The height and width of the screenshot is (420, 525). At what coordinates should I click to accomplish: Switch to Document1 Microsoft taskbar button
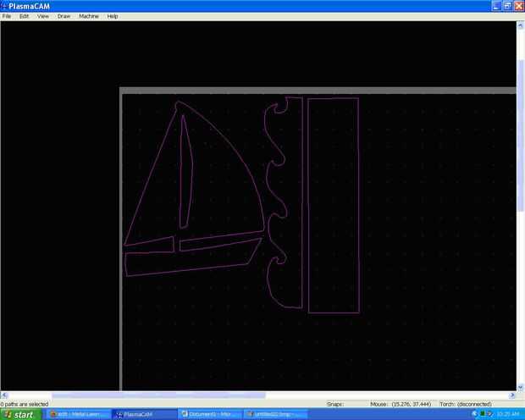210,414
